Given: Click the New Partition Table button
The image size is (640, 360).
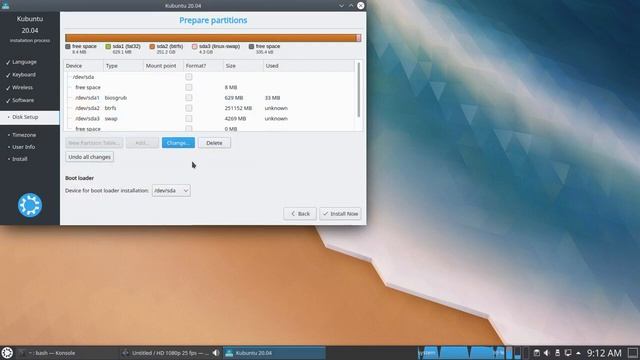Looking at the screenshot, I should [x=94, y=143].
